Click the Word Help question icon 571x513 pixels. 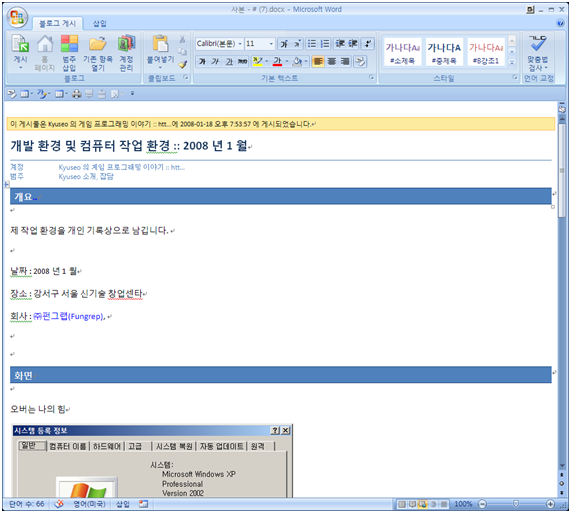coord(560,23)
